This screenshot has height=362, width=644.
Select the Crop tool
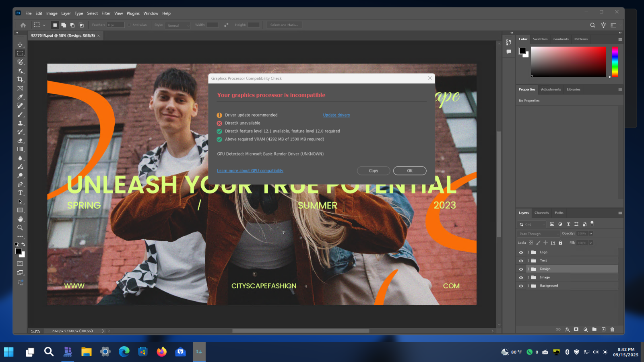point(20,80)
